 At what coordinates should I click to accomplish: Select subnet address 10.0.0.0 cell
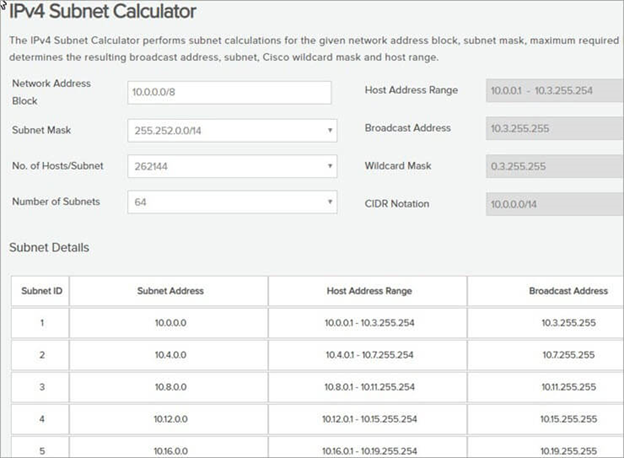pos(169,325)
